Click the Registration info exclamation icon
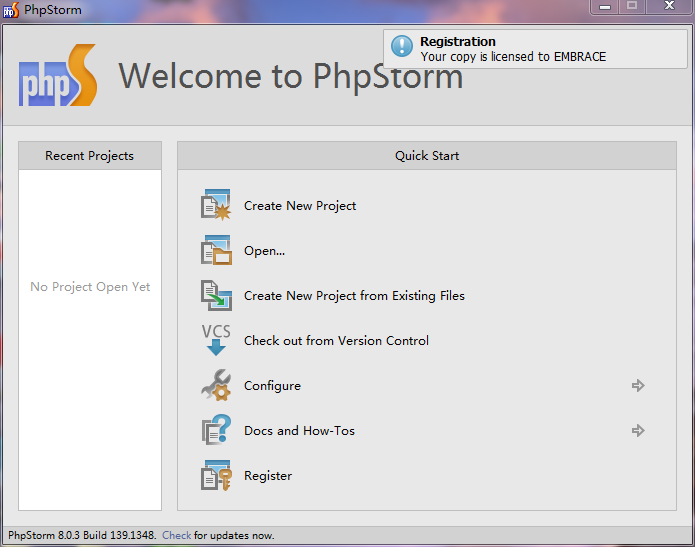The height and width of the screenshot is (547, 695). [402, 46]
